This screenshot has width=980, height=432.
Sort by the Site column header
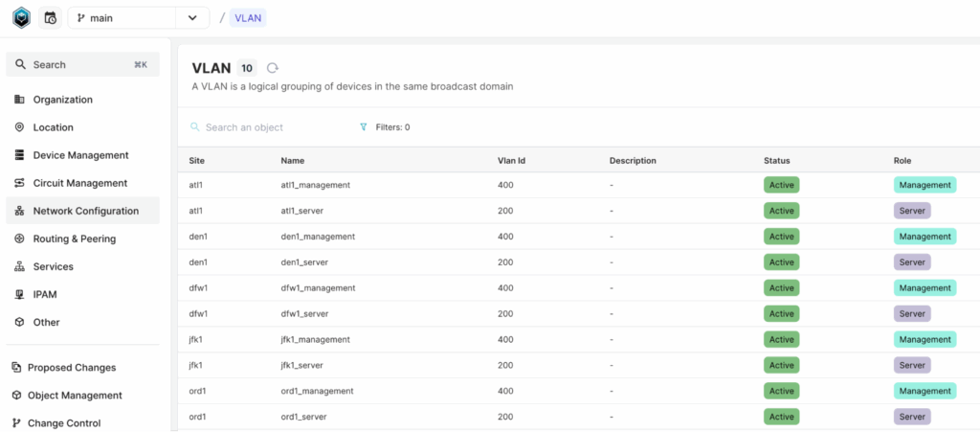197,161
